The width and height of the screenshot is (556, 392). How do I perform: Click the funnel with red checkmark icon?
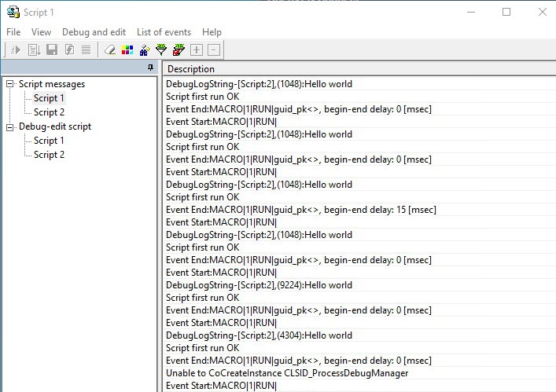click(179, 50)
